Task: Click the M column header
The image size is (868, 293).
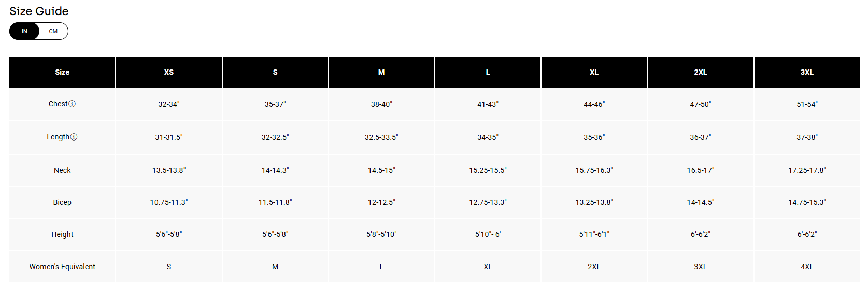Action: [x=381, y=72]
